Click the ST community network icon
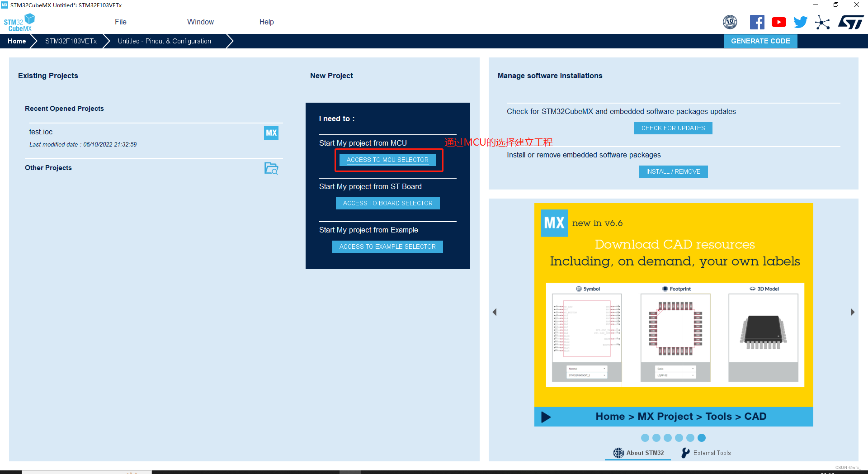The height and width of the screenshot is (474, 868). 822,22
